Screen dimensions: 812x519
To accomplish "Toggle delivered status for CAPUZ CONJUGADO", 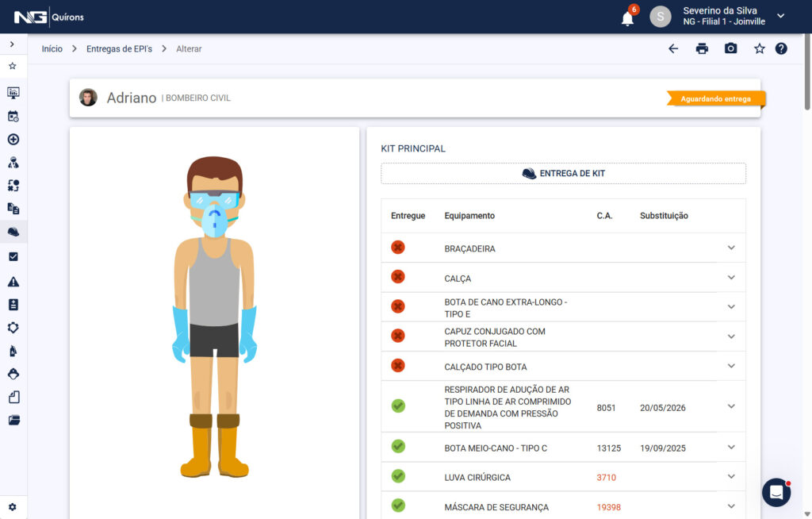I will tap(398, 336).
